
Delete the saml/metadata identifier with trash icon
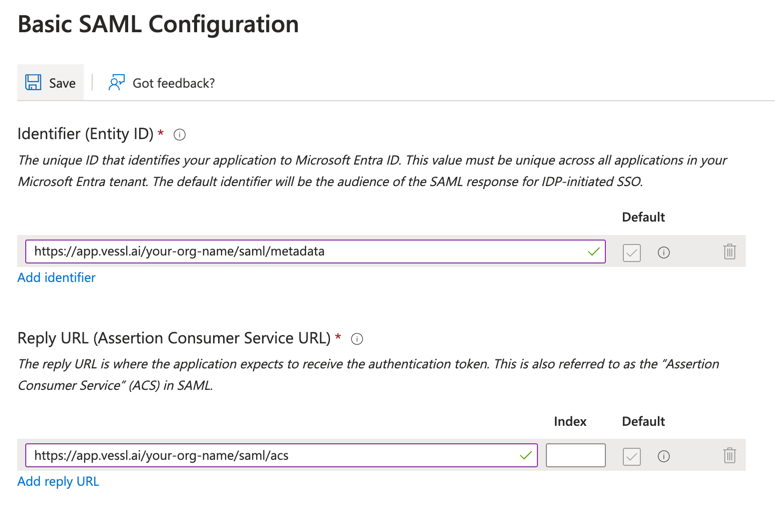pos(729,252)
